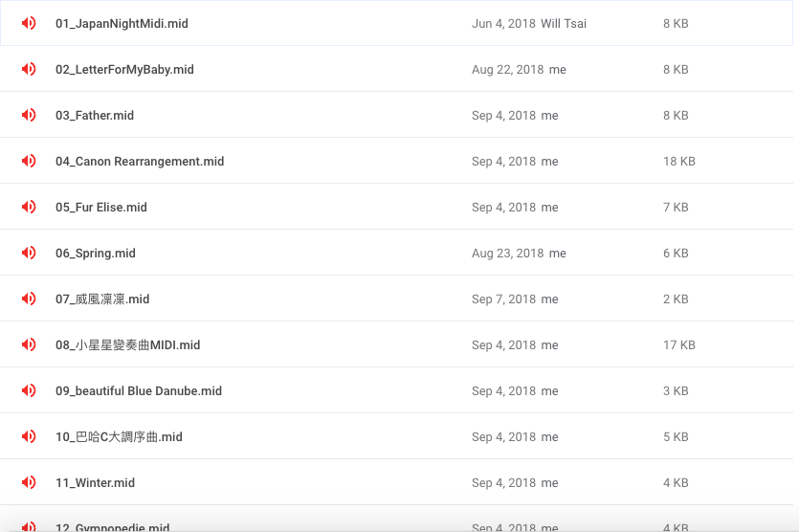
Task: Select the 01_JapanNightMidi.mid file name
Action: [x=122, y=23]
